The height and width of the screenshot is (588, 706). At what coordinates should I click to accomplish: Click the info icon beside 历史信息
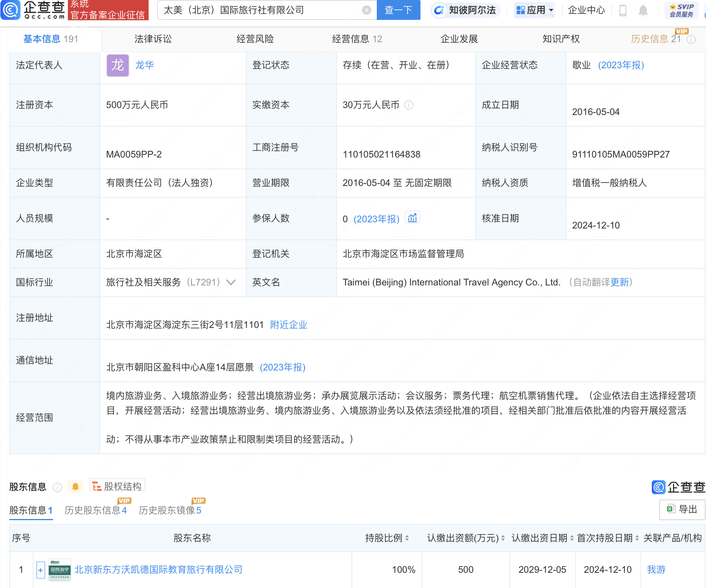691,39
